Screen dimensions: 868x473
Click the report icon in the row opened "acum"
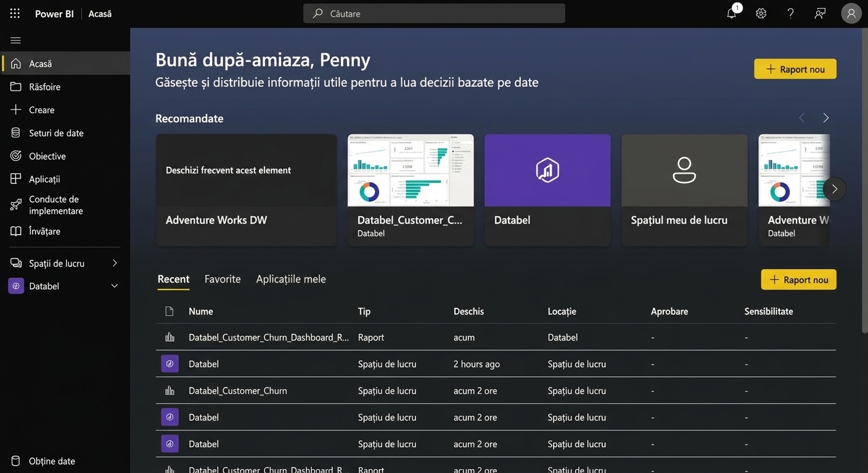170,337
